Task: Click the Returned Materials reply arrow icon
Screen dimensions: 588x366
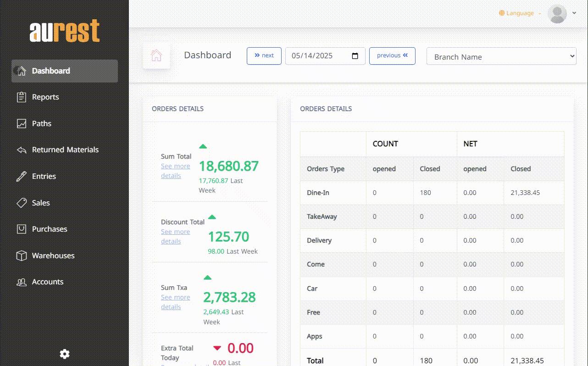Action: [x=21, y=150]
